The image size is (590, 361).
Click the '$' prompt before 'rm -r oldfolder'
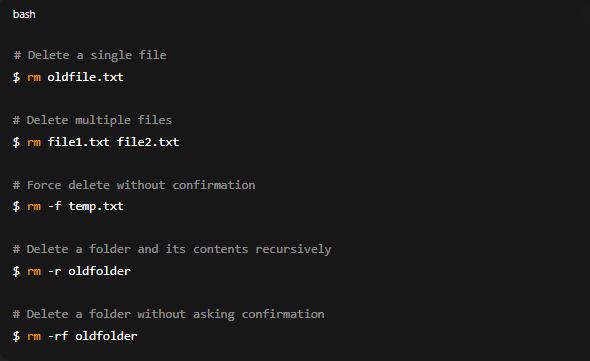click(16, 271)
